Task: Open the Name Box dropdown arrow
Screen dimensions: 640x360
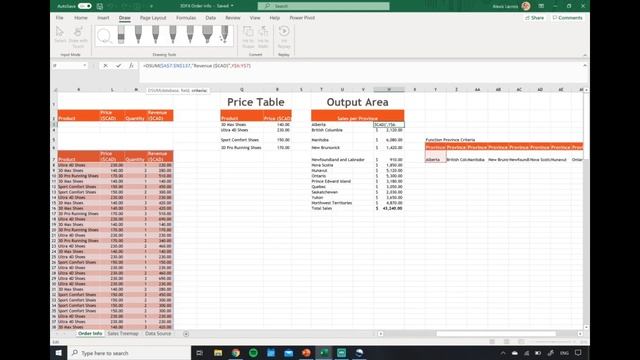Action: [x=84, y=65]
